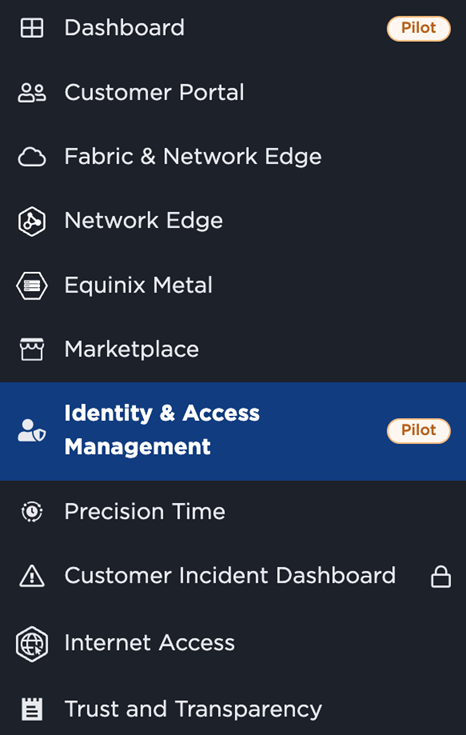Click the Pilot badge next to Dashboard

[419, 29]
